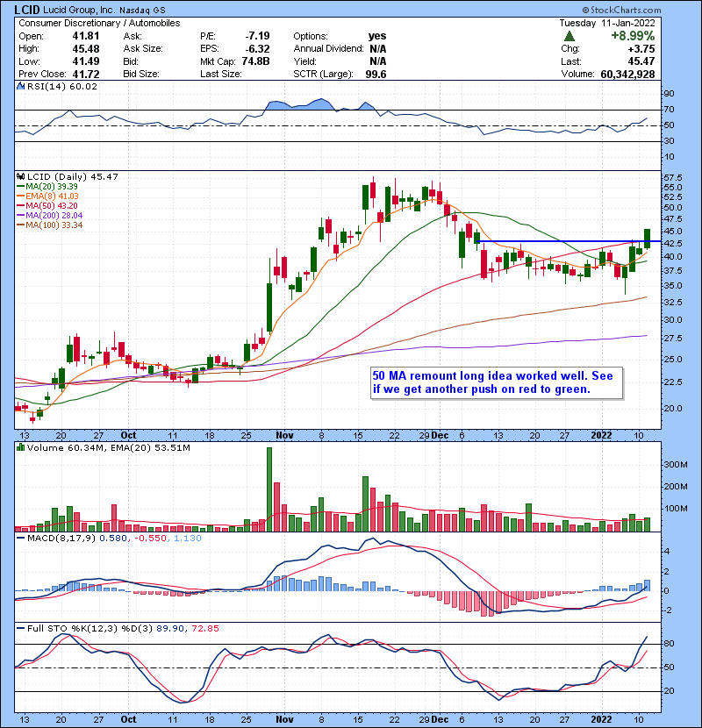Click the MA(50) 43.20 legend entry
The image size is (702, 728).
(47, 206)
